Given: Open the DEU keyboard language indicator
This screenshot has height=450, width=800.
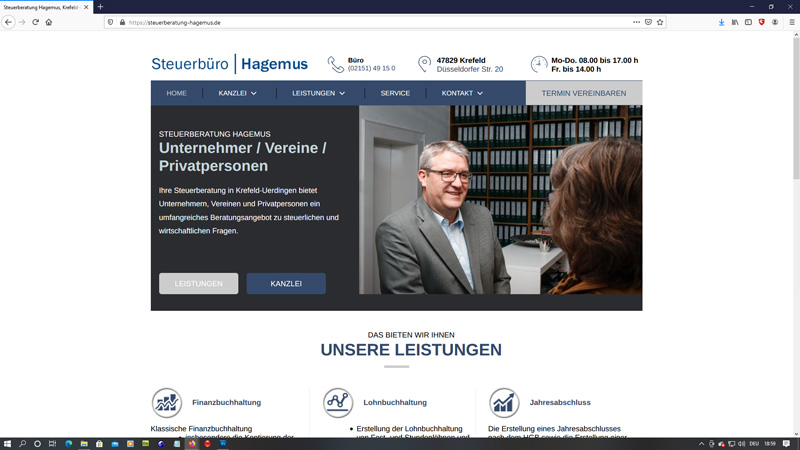Looking at the screenshot, I should pos(754,444).
